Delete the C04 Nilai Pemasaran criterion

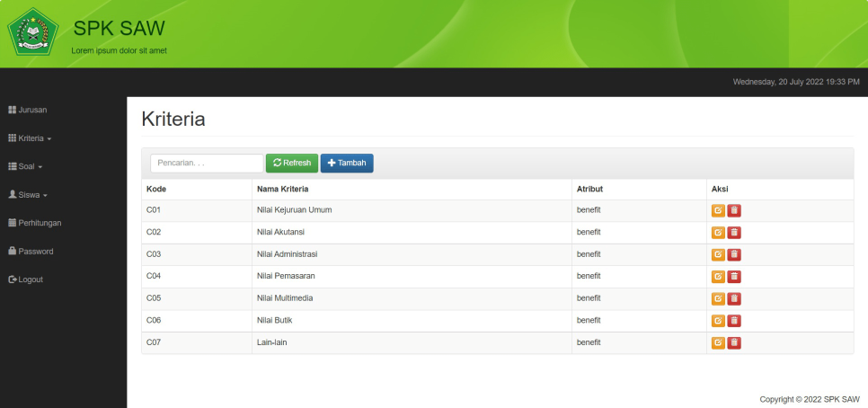tap(734, 277)
